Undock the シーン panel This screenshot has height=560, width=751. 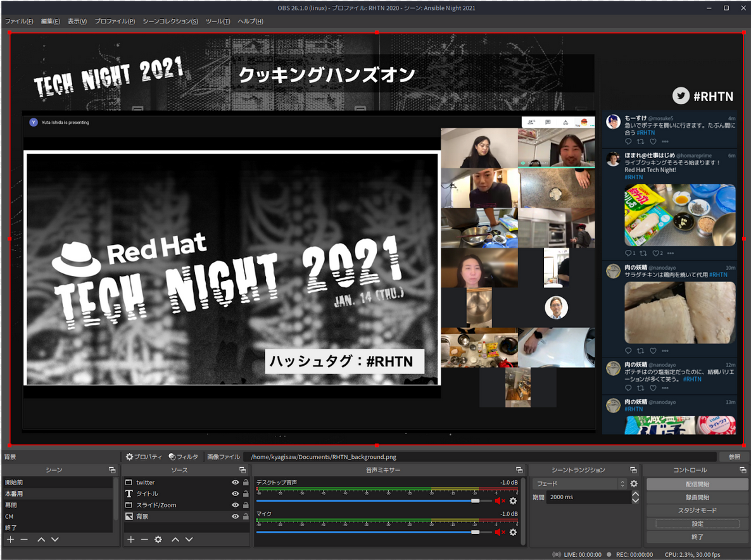(112, 470)
